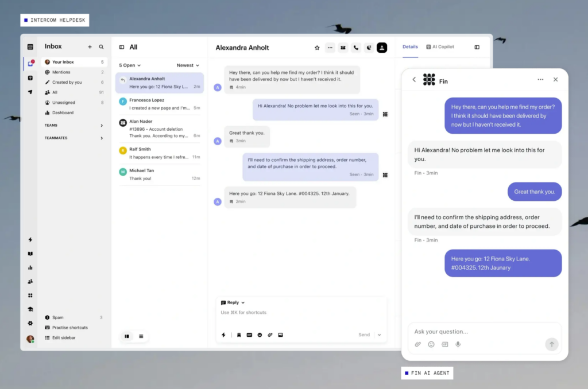Open Michael Tan conversation

tap(160, 174)
